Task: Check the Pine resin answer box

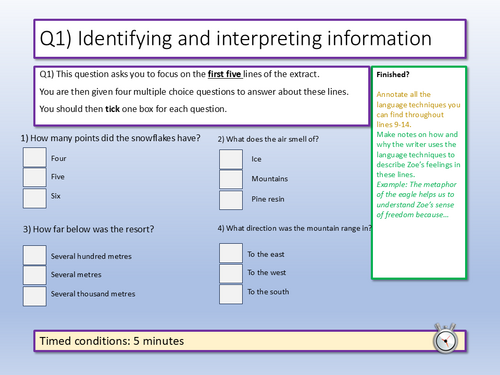Action: coord(231,200)
